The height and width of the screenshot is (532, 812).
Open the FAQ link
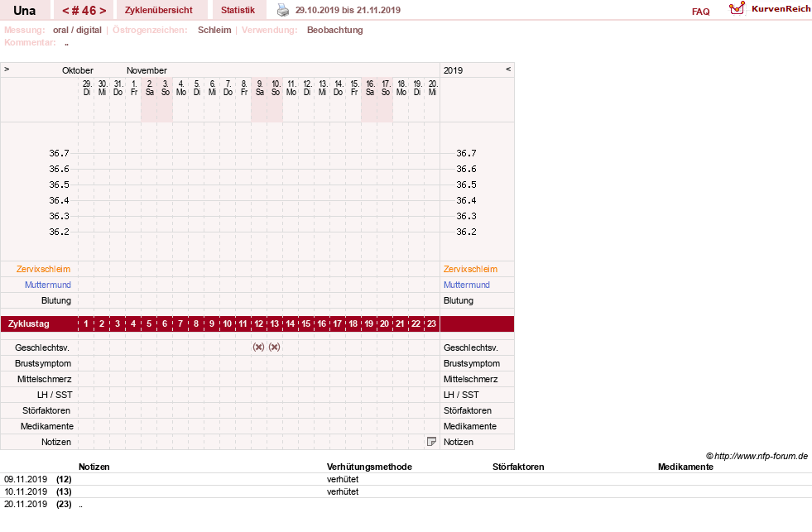point(700,12)
